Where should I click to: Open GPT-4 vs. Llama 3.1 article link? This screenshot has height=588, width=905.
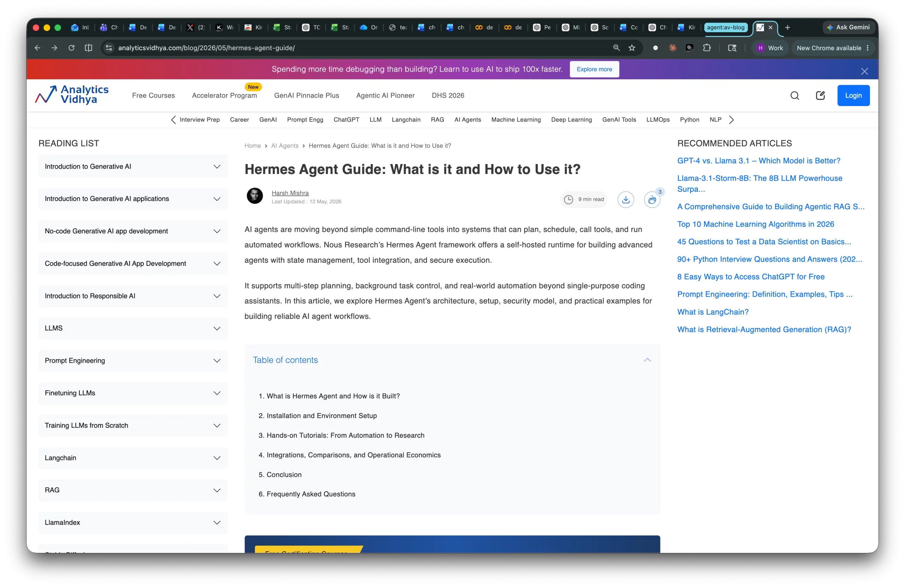[759, 161]
